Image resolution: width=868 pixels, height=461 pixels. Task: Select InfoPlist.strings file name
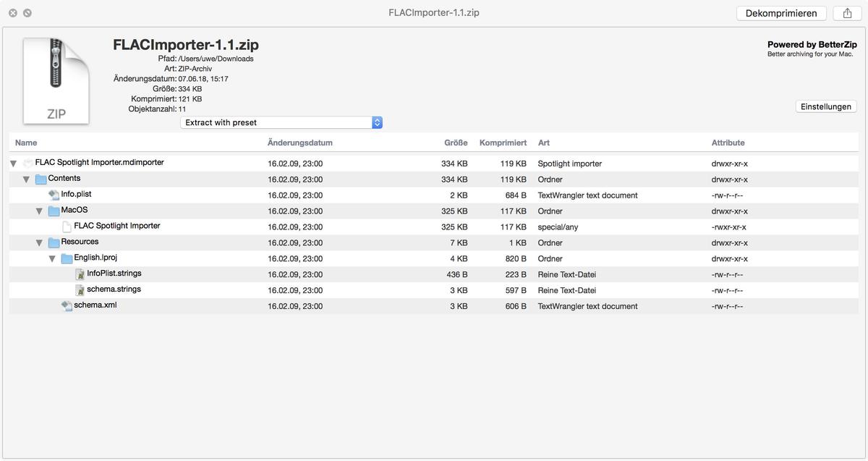point(114,274)
